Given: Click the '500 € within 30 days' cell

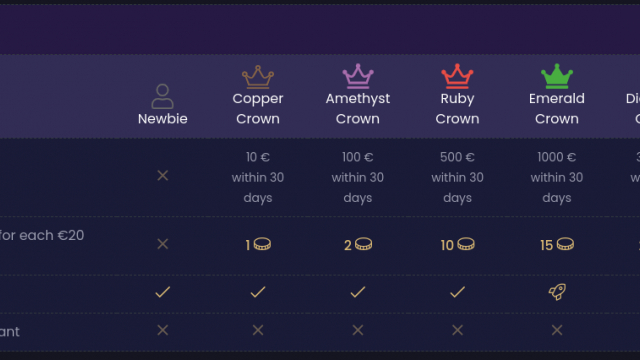Looking at the screenshot, I should [457, 177].
